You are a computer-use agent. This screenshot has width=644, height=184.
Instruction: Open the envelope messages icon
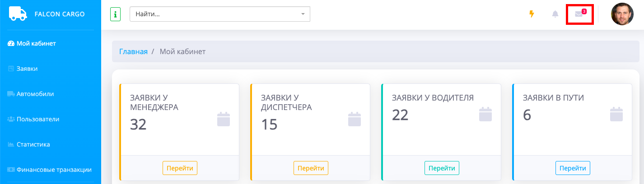[579, 14]
